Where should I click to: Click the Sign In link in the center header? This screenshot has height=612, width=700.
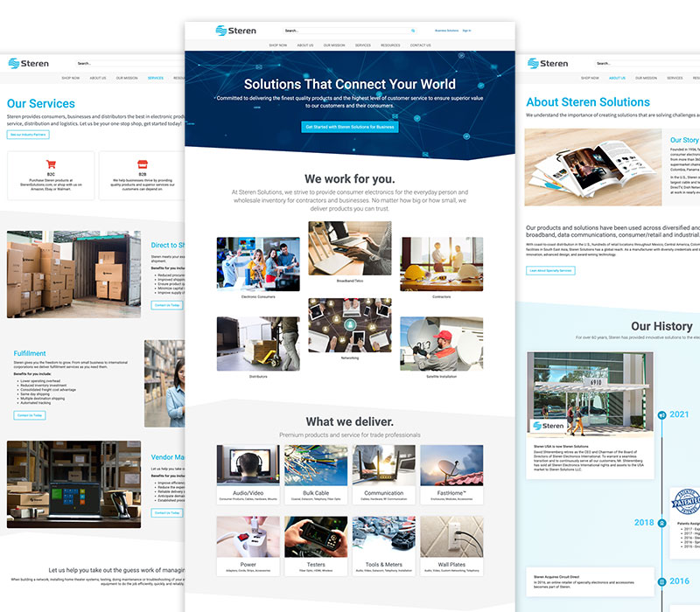pos(466,31)
